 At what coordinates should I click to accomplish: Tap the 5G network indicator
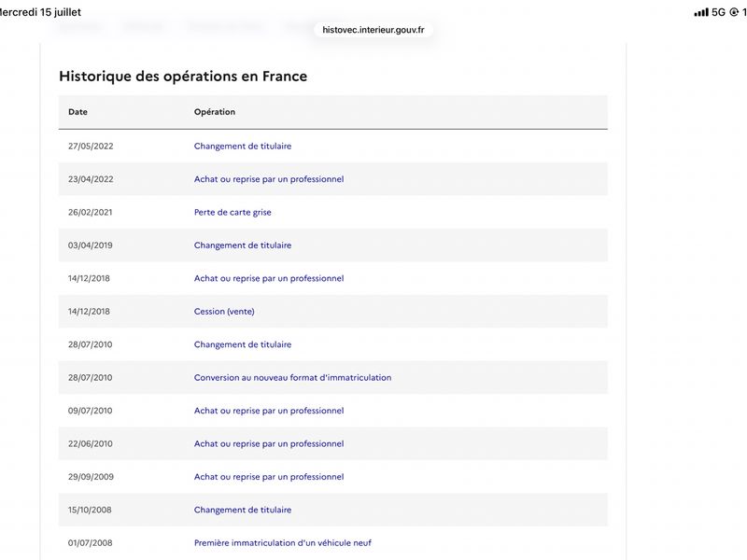click(718, 12)
